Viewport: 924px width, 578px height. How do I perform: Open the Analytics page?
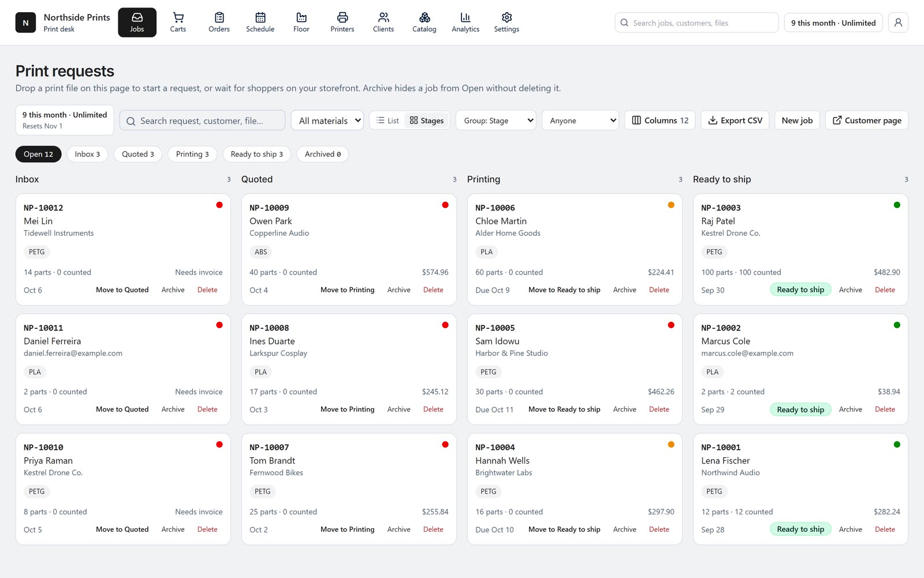pyautogui.click(x=465, y=23)
